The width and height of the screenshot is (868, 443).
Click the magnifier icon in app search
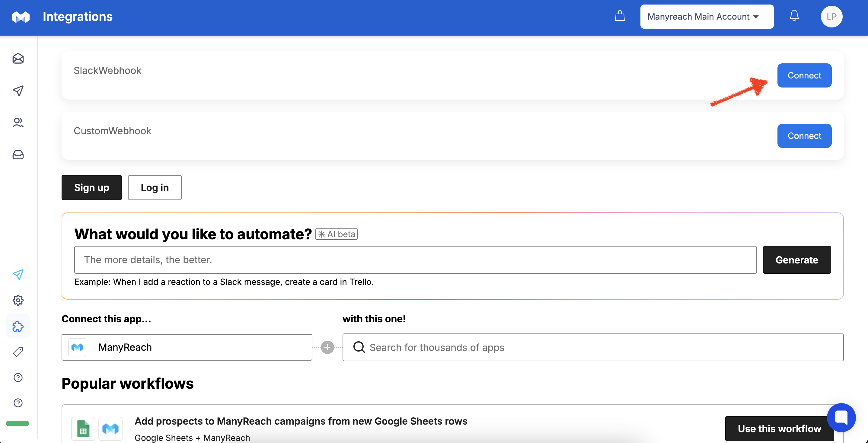coord(359,347)
